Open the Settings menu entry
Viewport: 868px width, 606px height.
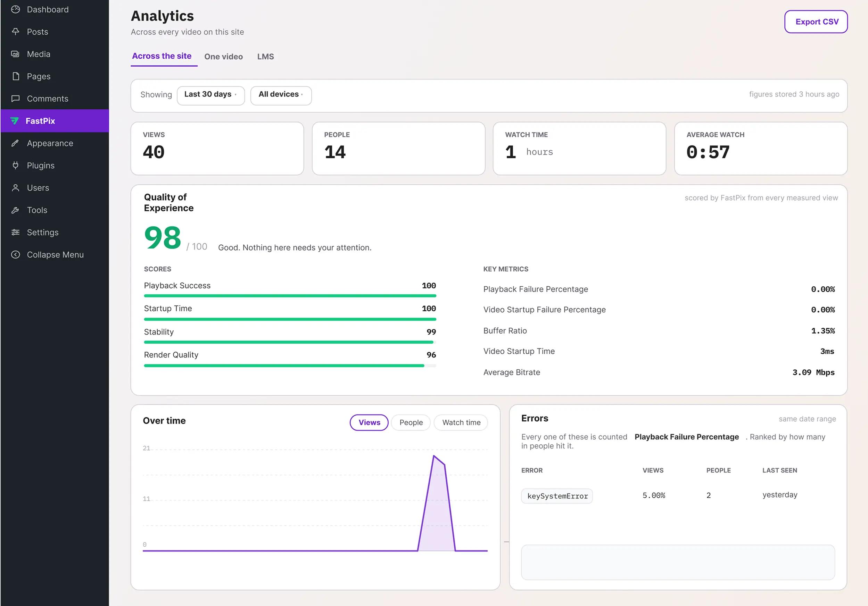coord(55,232)
